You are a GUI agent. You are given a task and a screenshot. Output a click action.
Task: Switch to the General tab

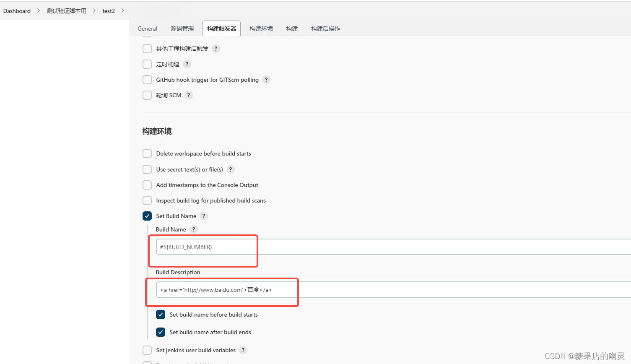148,29
